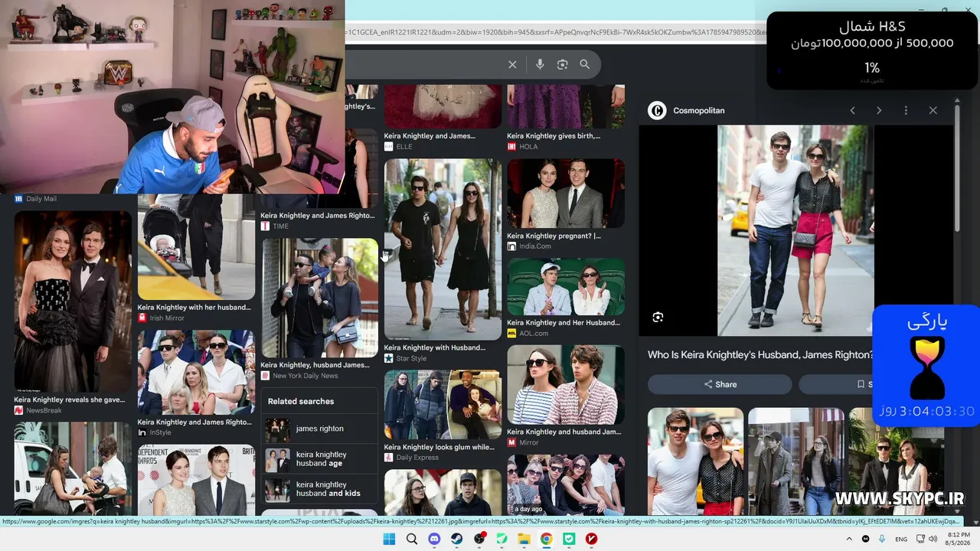Search inside the preview image with Lens

point(658,318)
